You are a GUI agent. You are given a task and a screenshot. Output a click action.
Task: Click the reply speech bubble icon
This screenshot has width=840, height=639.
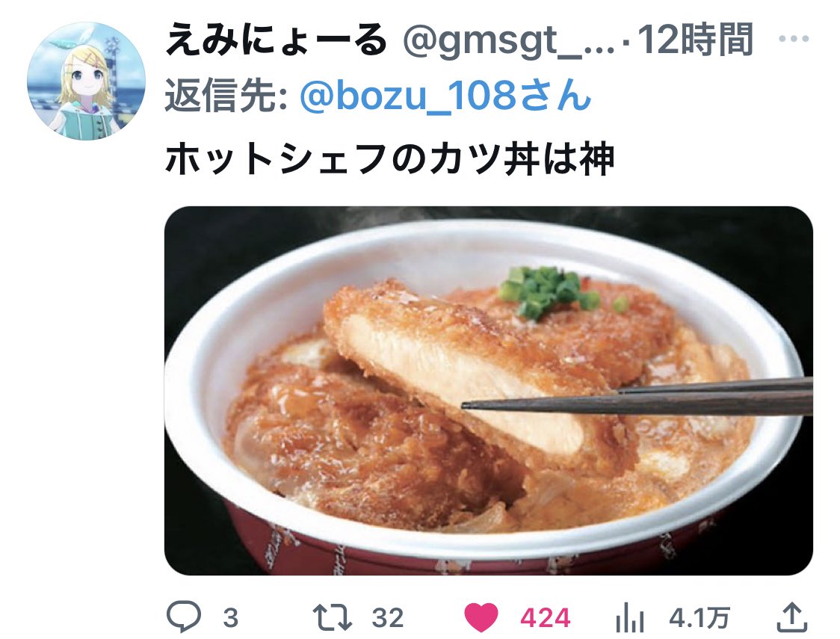pyautogui.click(x=184, y=616)
